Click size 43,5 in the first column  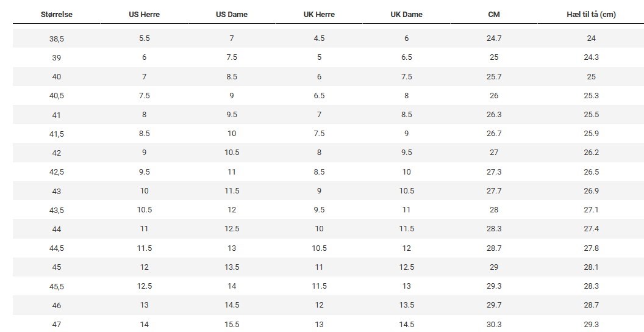57,210
